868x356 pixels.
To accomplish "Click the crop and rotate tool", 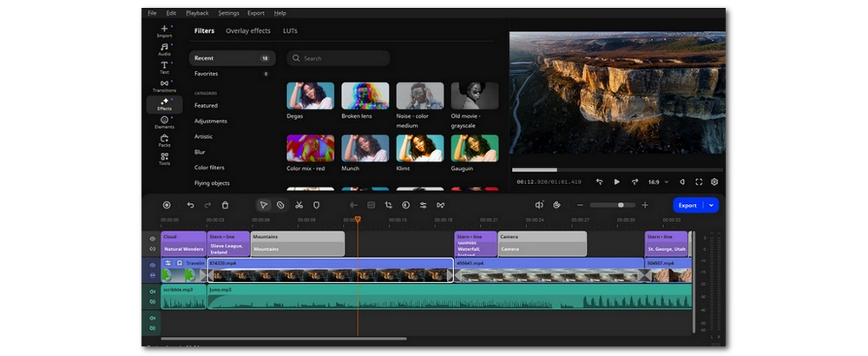I will point(388,205).
